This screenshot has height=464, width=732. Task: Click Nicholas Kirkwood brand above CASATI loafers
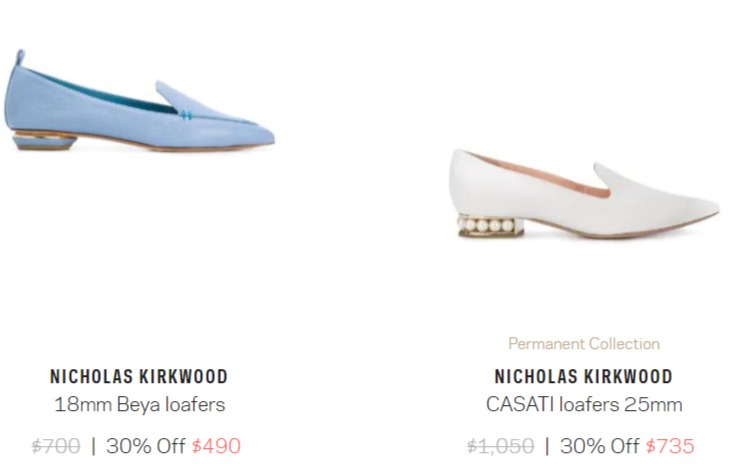tap(584, 377)
